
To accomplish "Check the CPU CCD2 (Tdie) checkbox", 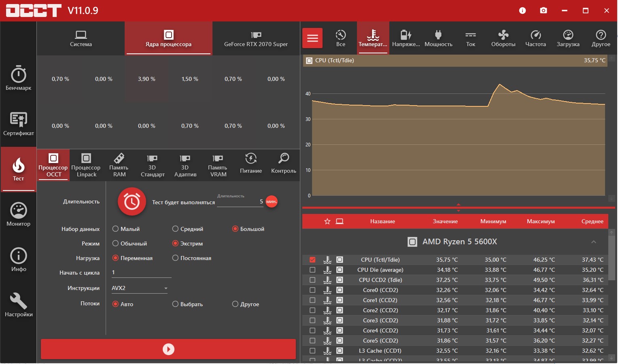I will pyautogui.click(x=312, y=280).
